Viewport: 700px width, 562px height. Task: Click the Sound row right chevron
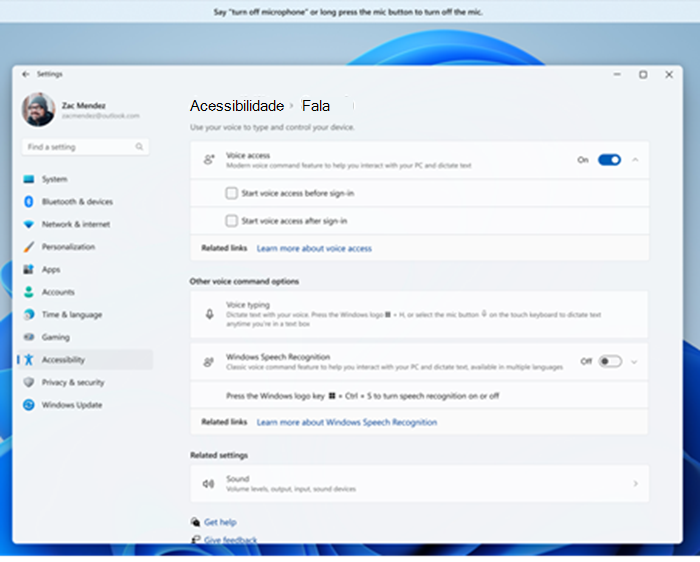pyautogui.click(x=635, y=484)
